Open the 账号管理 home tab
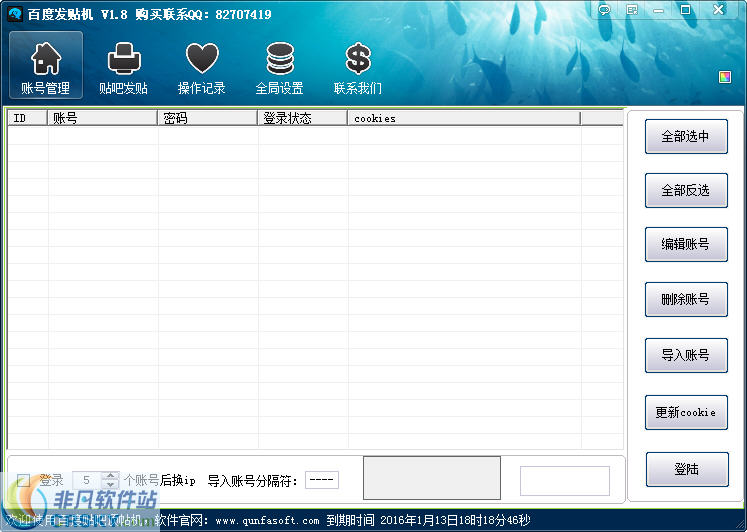 (46, 65)
